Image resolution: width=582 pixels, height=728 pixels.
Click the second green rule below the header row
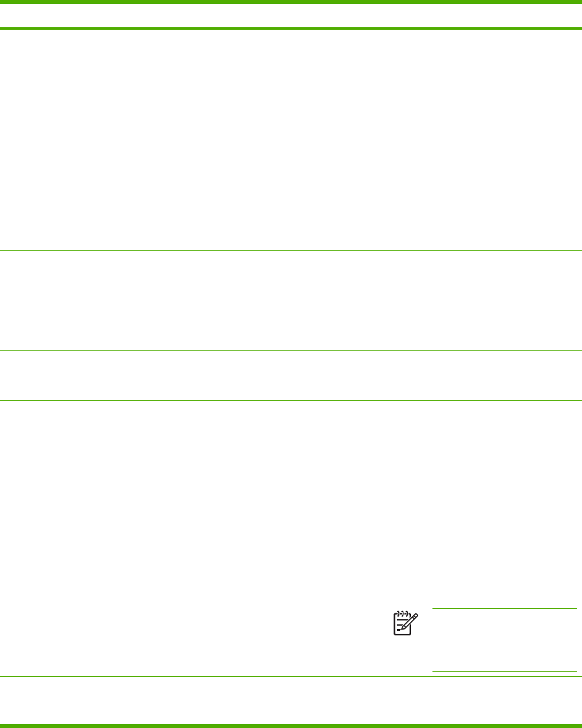291,28
